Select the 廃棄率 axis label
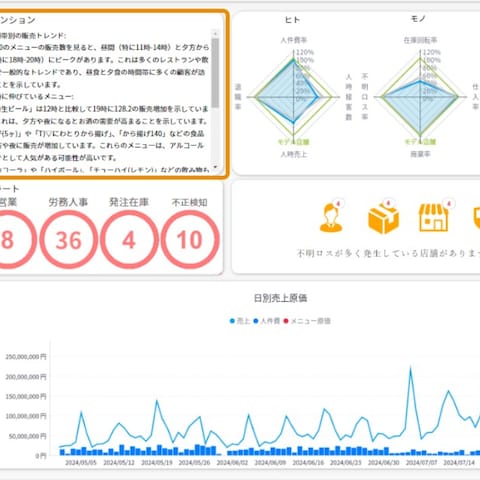 [x=420, y=154]
